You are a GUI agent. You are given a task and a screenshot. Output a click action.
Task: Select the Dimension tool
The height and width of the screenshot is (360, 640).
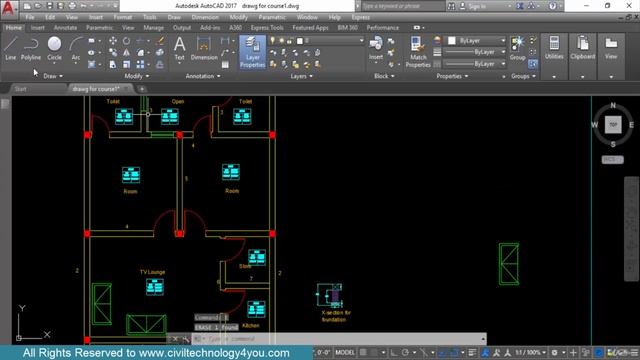click(204, 48)
